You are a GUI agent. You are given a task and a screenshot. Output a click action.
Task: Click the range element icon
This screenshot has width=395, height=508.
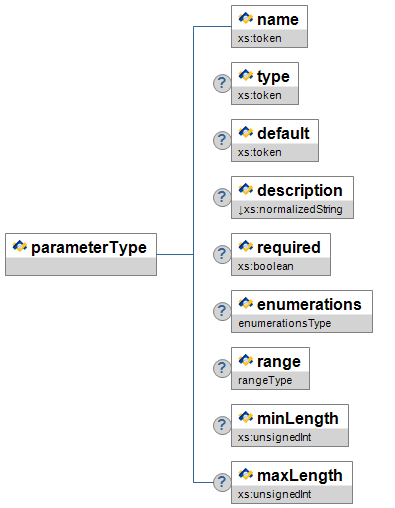coord(246,360)
